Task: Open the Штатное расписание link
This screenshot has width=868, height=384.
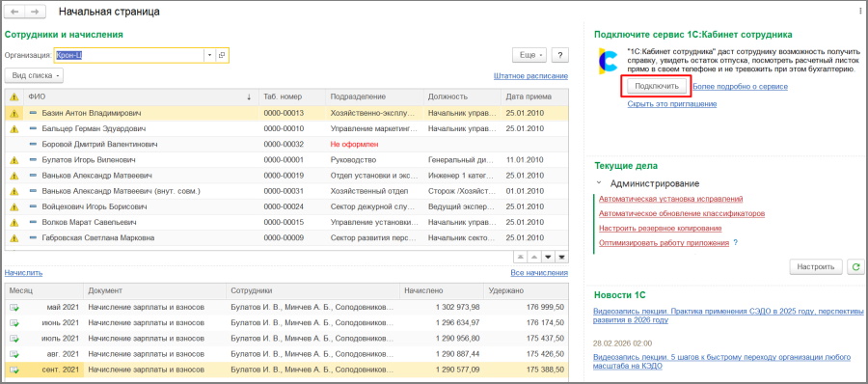Action: [530, 76]
